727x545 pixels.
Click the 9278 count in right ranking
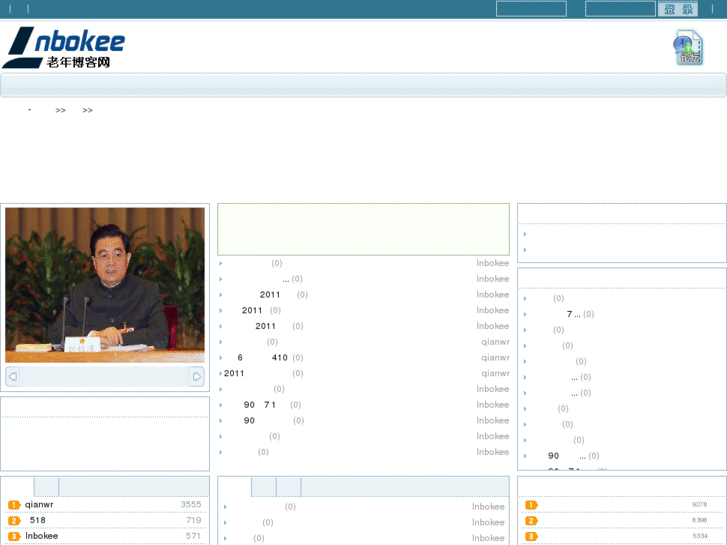[699, 505]
